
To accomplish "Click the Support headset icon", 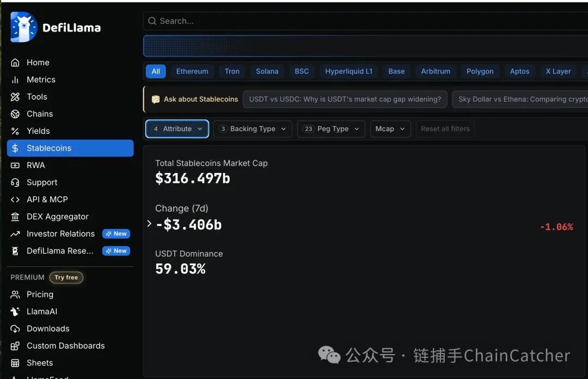I will click(15, 182).
